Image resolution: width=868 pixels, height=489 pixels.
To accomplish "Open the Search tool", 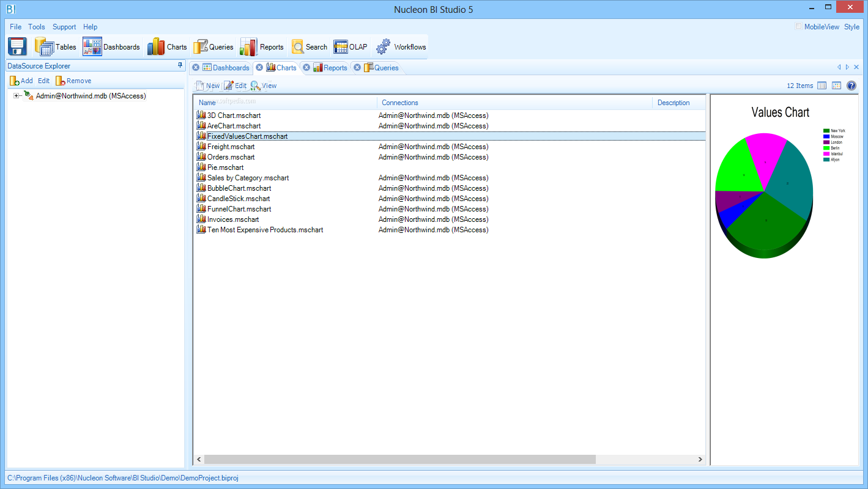I will (310, 47).
